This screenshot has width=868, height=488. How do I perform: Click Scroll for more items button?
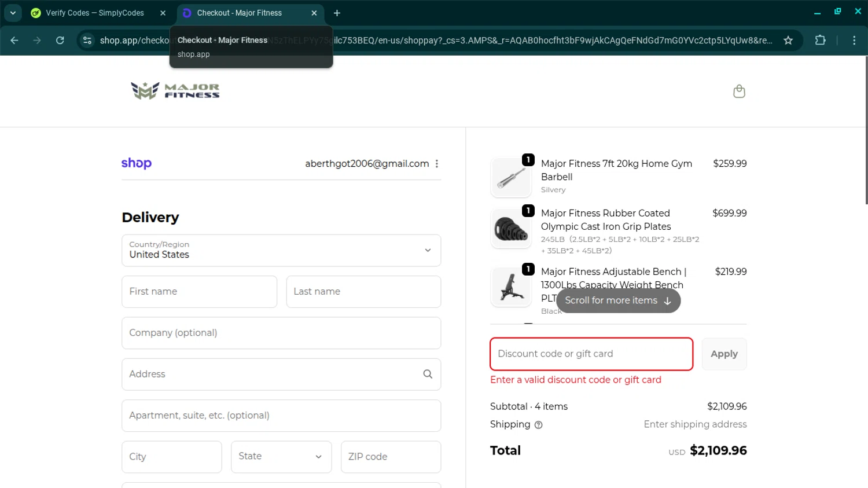618,300
